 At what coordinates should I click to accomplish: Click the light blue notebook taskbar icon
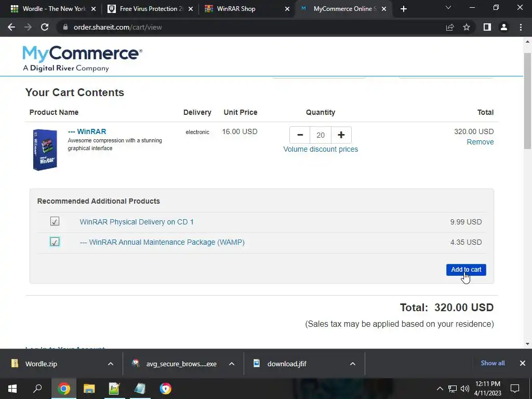coord(140,389)
